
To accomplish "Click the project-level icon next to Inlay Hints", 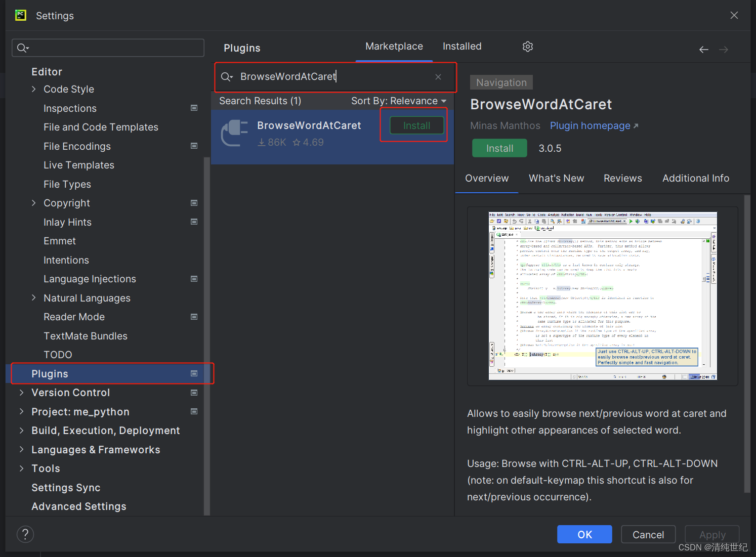I will 194,222.
